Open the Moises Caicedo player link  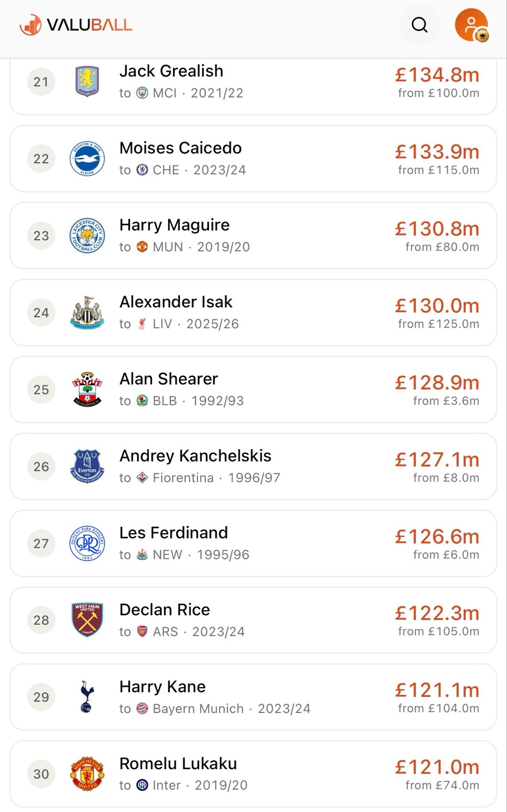[x=181, y=148]
